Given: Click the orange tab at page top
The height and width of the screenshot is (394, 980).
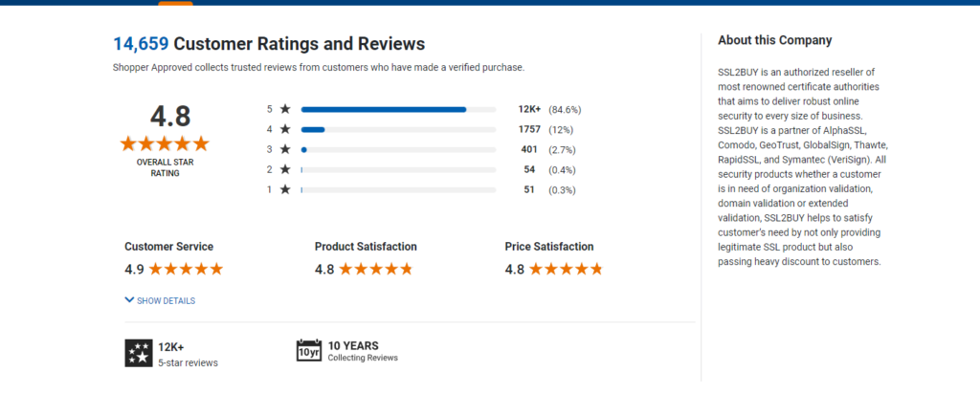Looking at the screenshot, I should [176, 3].
